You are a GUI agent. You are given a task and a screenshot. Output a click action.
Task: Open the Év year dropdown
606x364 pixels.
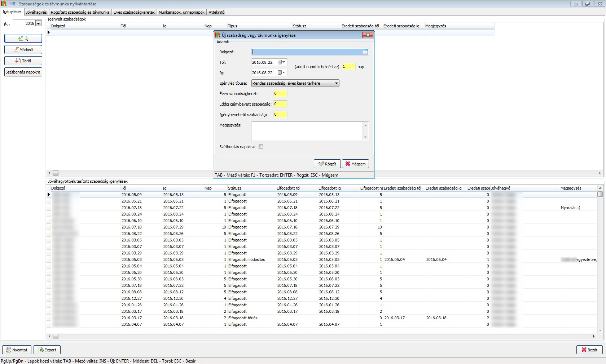(x=38, y=23)
